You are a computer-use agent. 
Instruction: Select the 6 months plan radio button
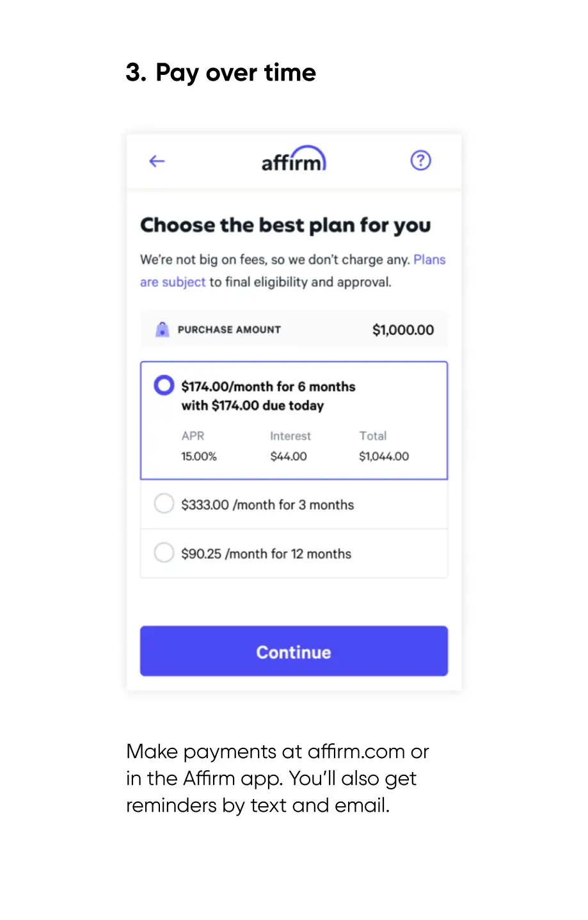(x=164, y=385)
